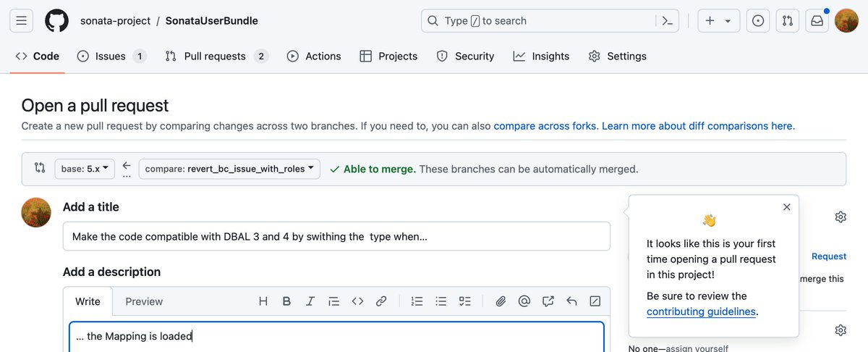Add a task list via toolbar
Image resolution: width=868 pixels, height=352 pixels.
465,301
